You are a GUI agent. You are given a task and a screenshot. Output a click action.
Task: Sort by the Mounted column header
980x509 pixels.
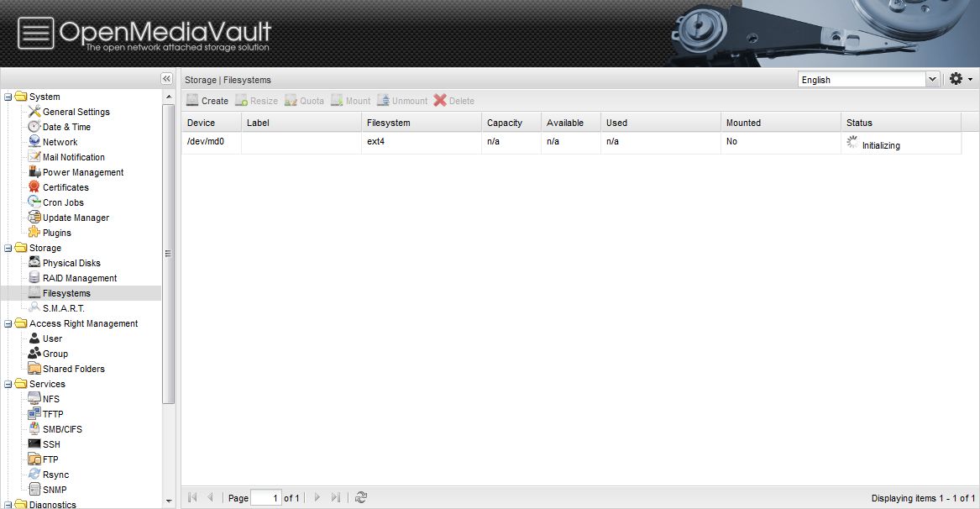pos(781,123)
